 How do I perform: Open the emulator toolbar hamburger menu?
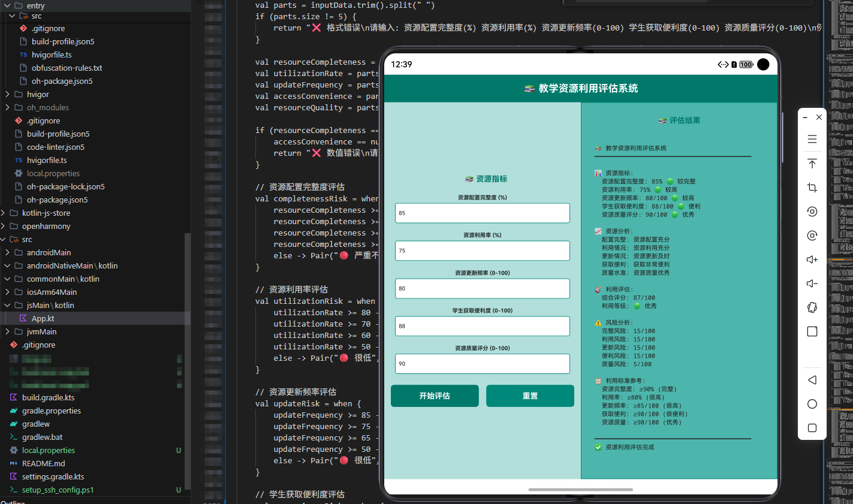tap(812, 139)
